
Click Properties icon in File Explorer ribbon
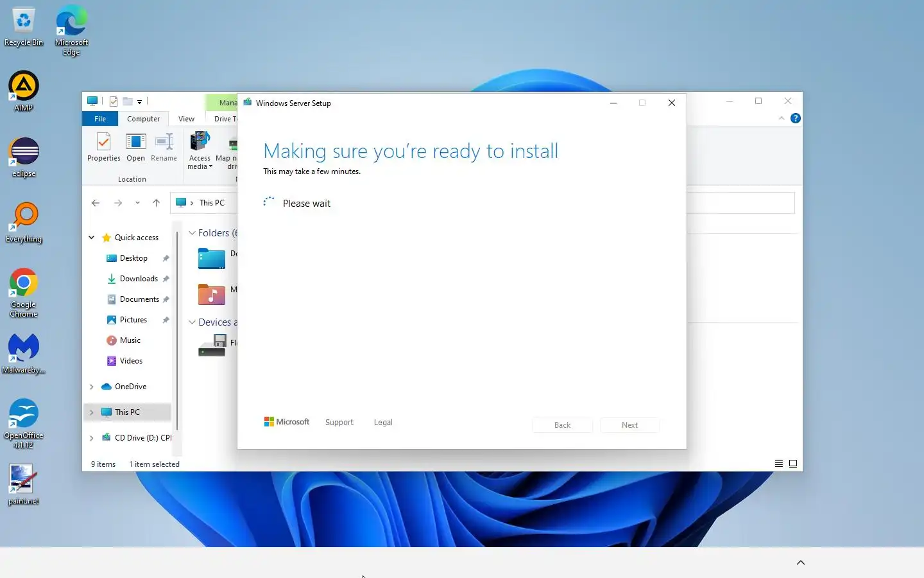click(x=103, y=147)
